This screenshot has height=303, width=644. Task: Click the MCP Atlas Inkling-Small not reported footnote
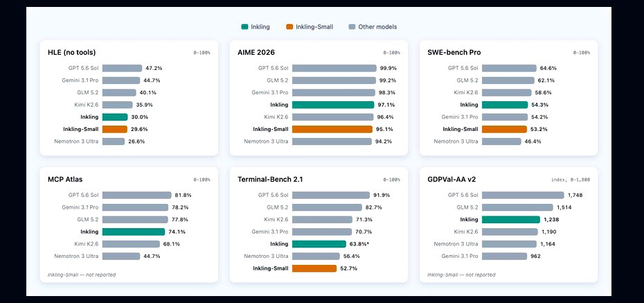(82, 275)
